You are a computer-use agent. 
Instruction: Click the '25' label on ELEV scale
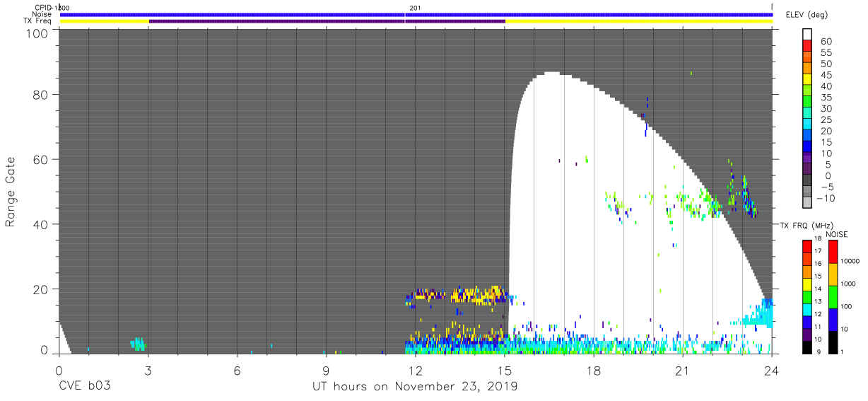[826, 120]
